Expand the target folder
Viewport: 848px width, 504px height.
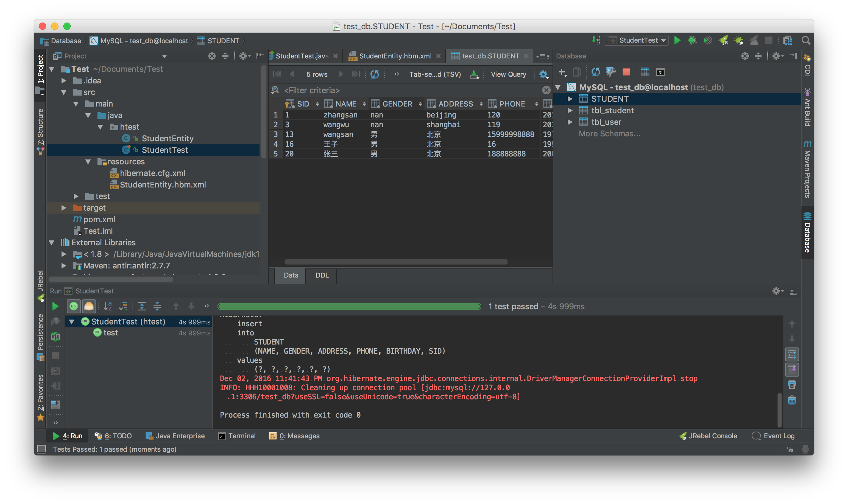click(x=64, y=208)
